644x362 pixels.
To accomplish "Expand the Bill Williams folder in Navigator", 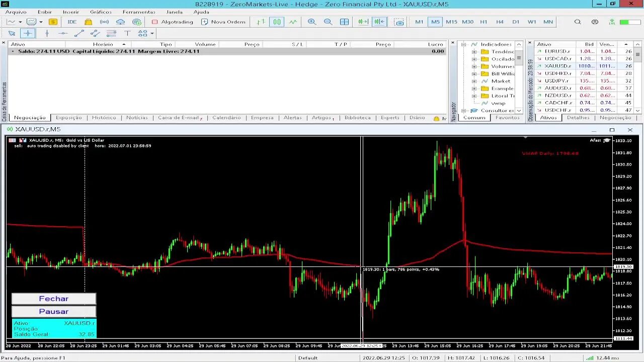I will pyautogui.click(x=474, y=73).
